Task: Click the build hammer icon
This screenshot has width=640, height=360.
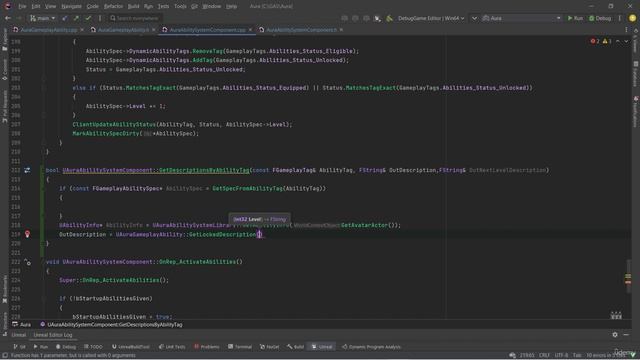Action: (389, 18)
